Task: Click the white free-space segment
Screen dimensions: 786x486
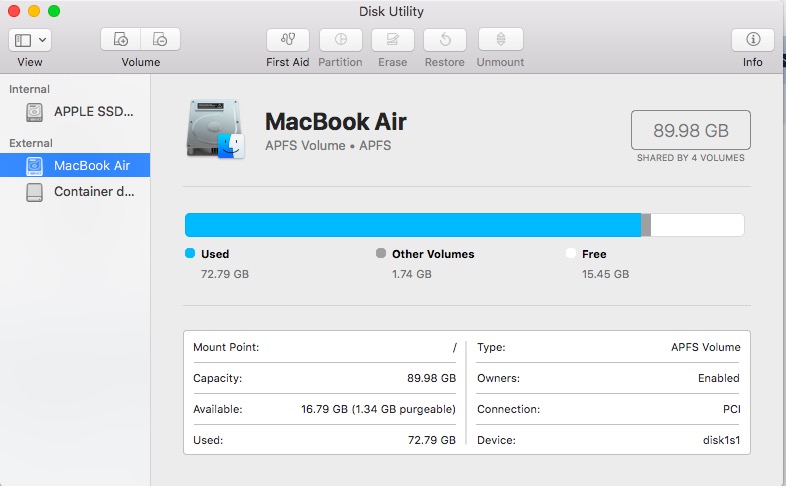Action: point(697,225)
